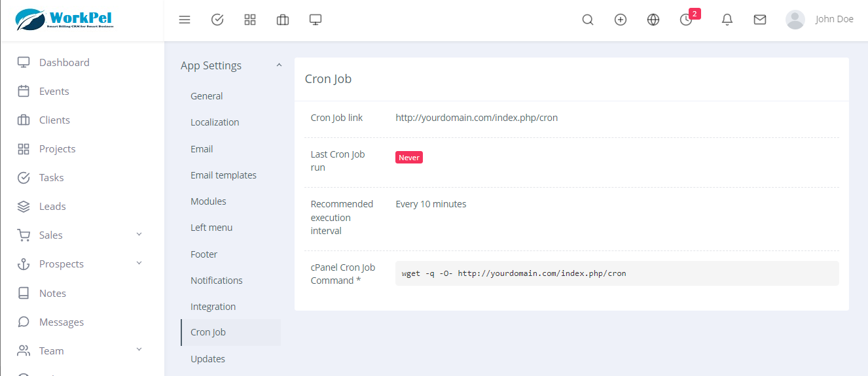Click the Prospects anchor icon in sidebar

(x=24, y=264)
